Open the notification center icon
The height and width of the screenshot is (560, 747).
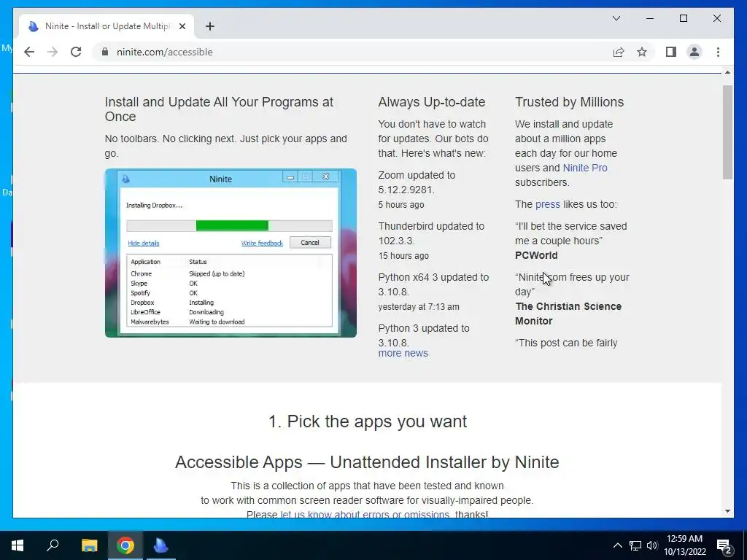[x=724, y=545]
